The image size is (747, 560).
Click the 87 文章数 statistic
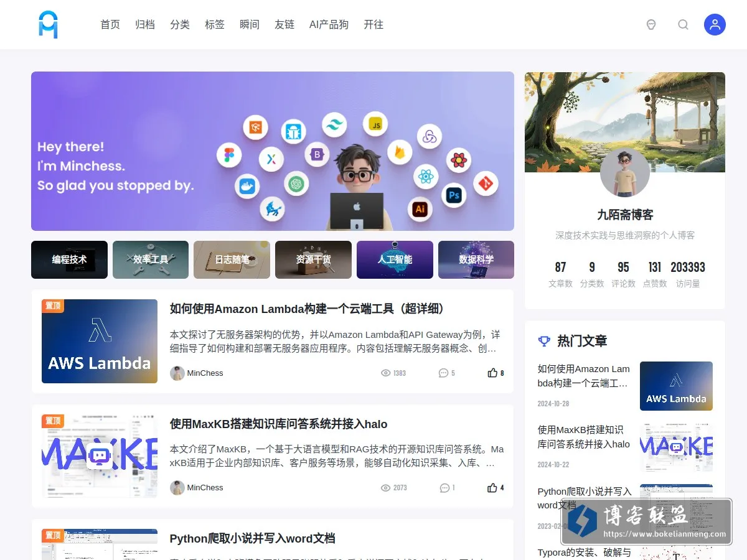click(x=560, y=274)
